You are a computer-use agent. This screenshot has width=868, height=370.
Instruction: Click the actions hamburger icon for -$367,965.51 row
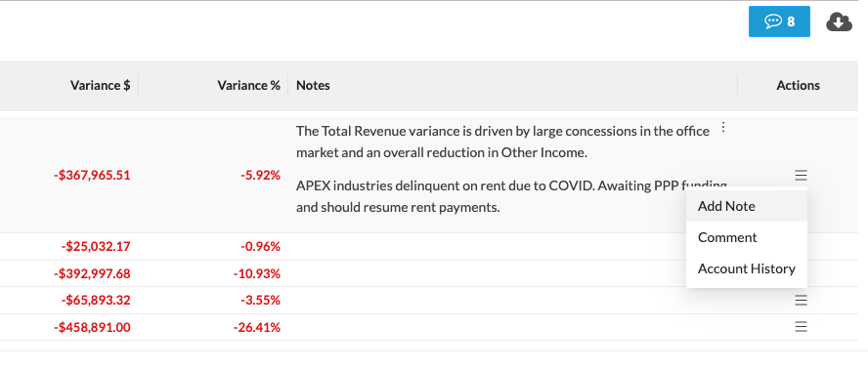(801, 176)
